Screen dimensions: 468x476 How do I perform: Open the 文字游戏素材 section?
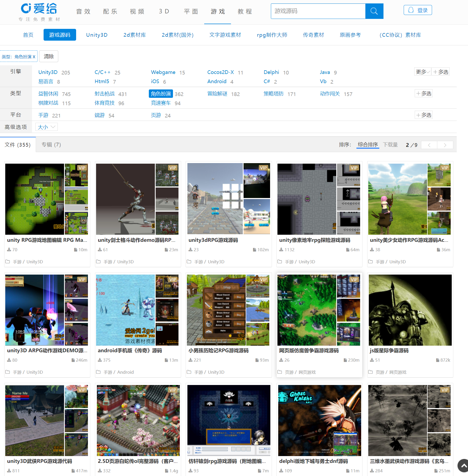click(x=225, y=35)
